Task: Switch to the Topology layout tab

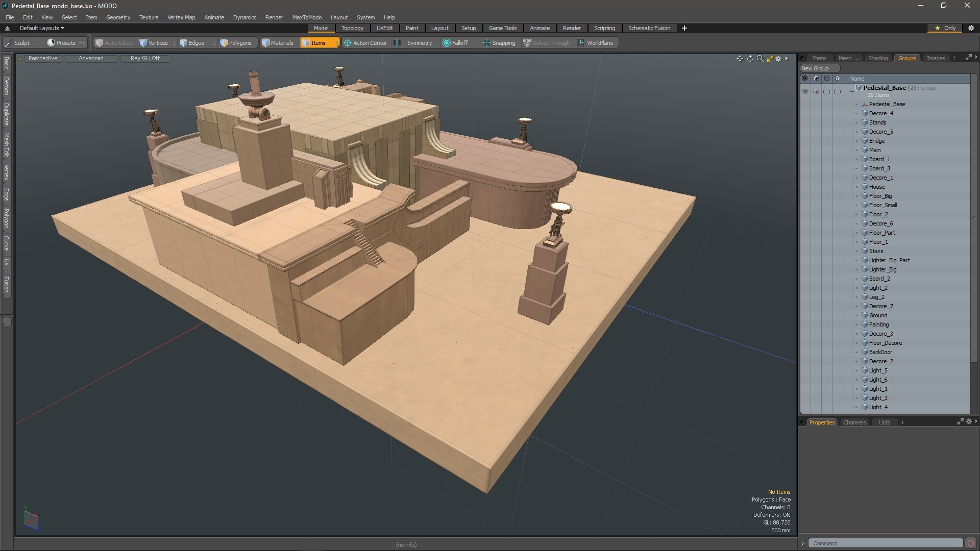Action: tap(352, 28)
